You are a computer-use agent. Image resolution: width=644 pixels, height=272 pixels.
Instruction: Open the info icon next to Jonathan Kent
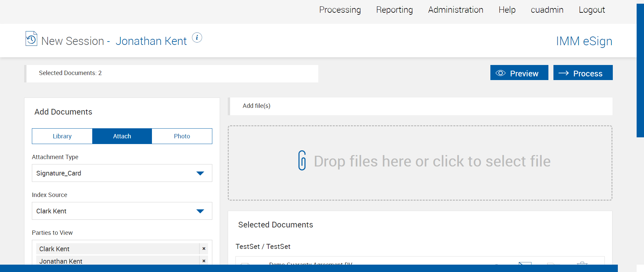tap(197, 38)
